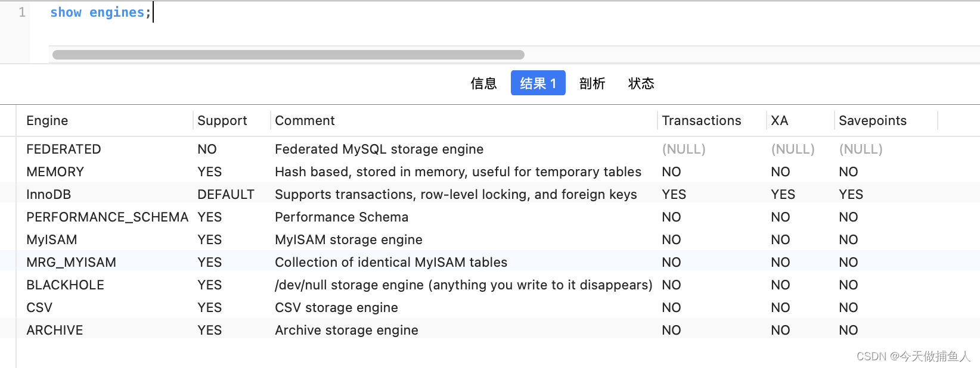980x368 pixels.
Task: Switch to the 状态 tab
Action: [x=641, y=83]
